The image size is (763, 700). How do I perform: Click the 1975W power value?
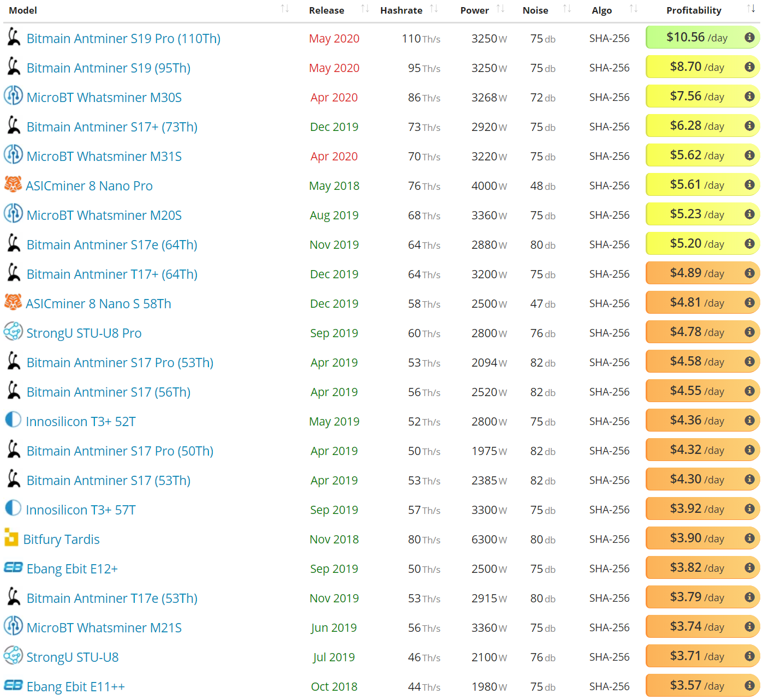pos(490,451)
